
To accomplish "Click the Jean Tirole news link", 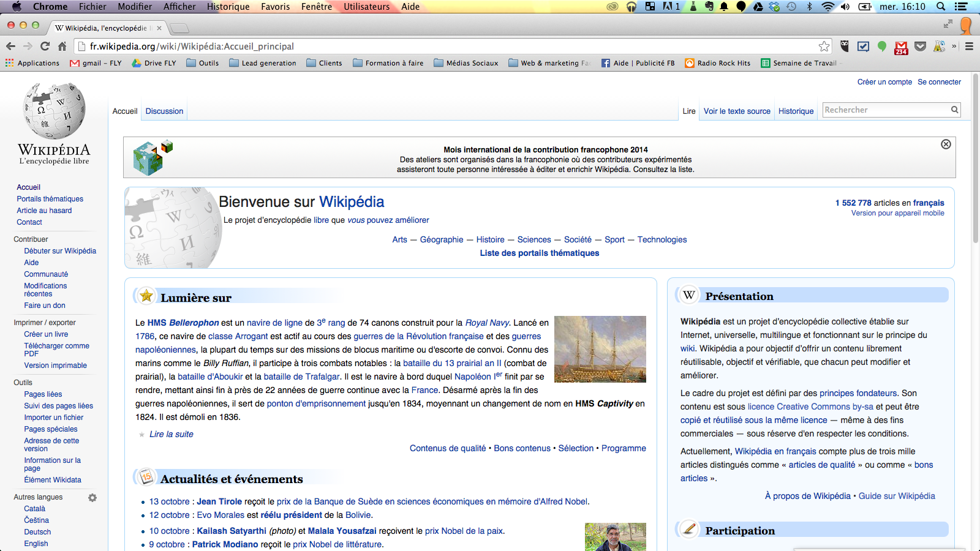I will tap(219, 501).
